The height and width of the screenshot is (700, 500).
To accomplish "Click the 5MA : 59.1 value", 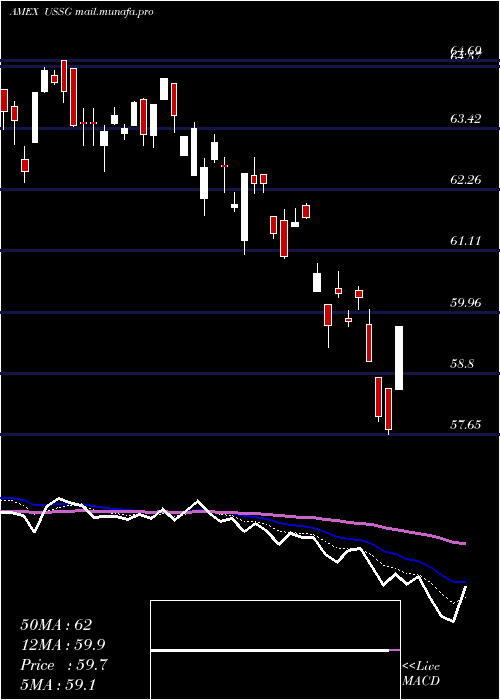I will click(x=59, y=685).
